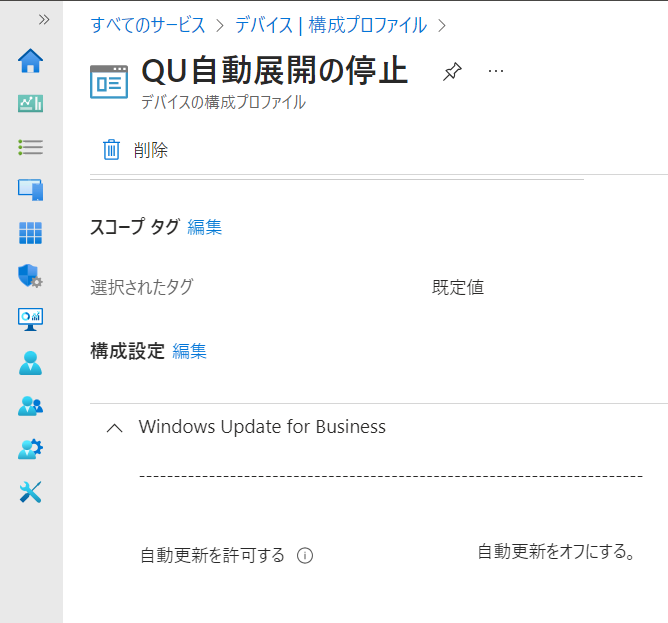
Task: Go to Home in sidebar
Action: click(x=31, y=61)
